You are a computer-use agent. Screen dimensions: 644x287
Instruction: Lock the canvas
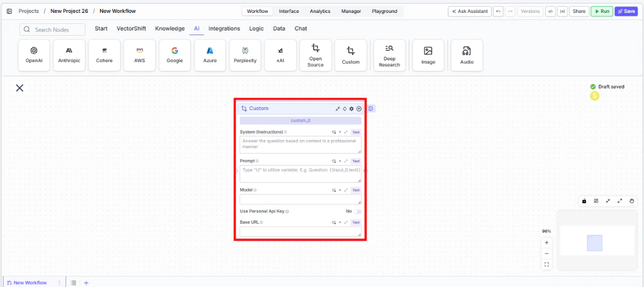pos(584,201)
